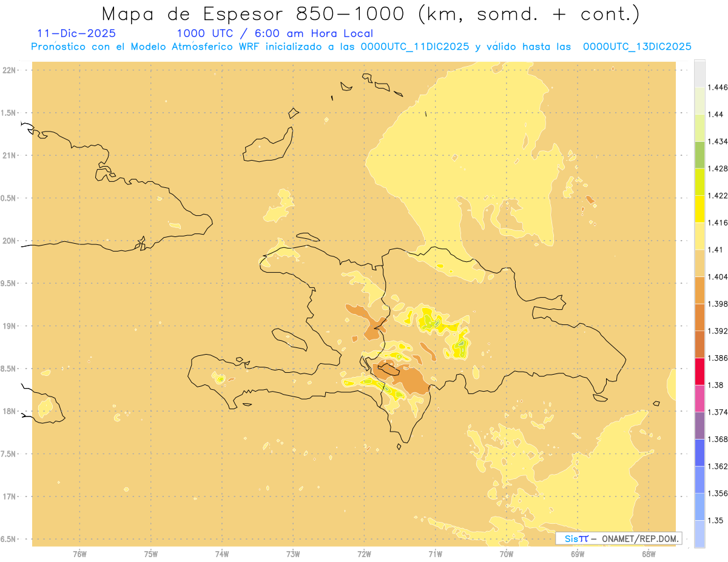The height and width of the screenshot is (562, 728).
Task: Click the '20N' latitude label
Action: pos(10,241)
